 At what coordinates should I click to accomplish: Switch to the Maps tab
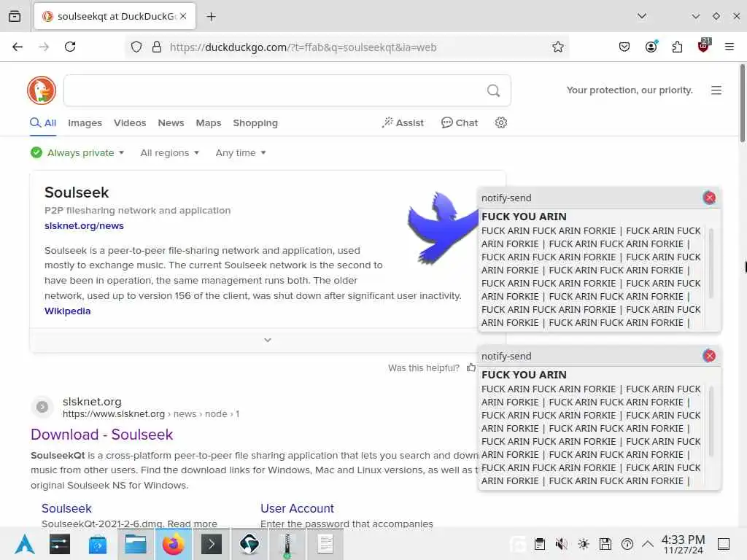point(209,122)
